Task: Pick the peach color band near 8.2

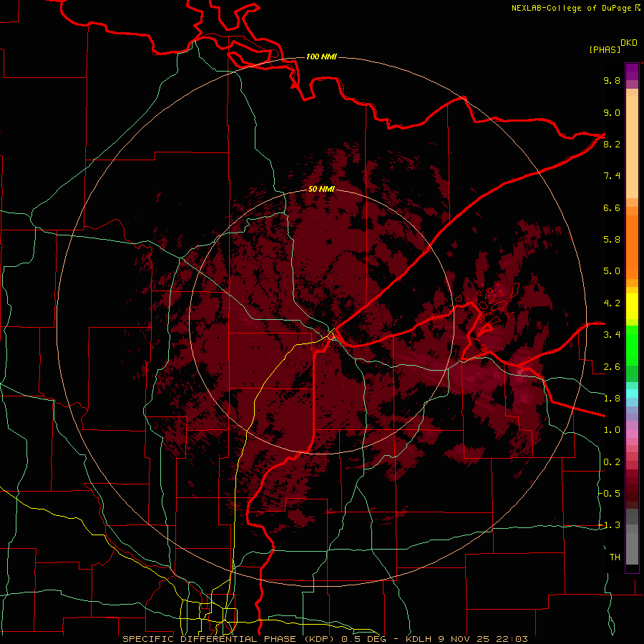Action: coord(632,147)
